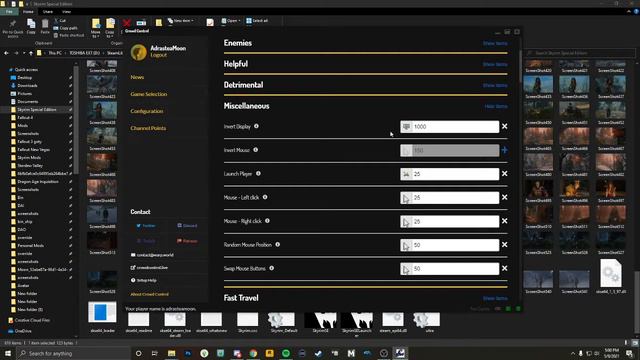The height and width of the screenshot is (360, 640).
Task: Click the Logout link
Action: (x=158, y=55)
